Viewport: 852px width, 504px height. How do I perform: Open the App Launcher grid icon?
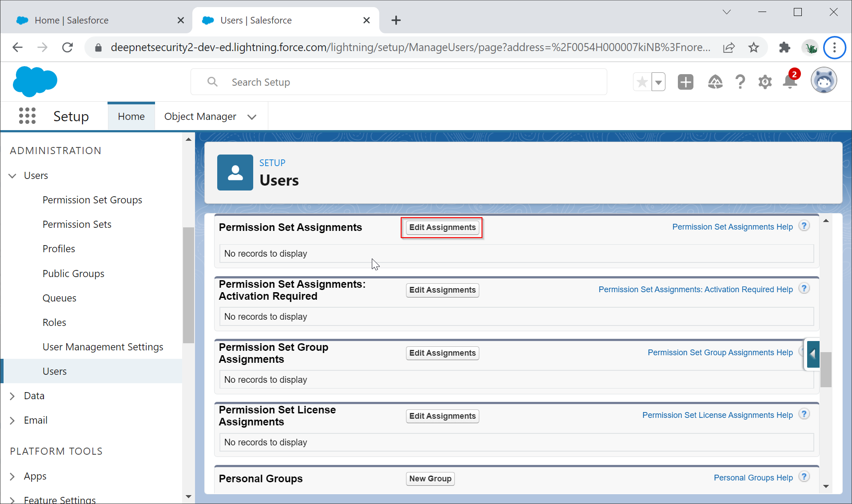[x=27, y=116]
